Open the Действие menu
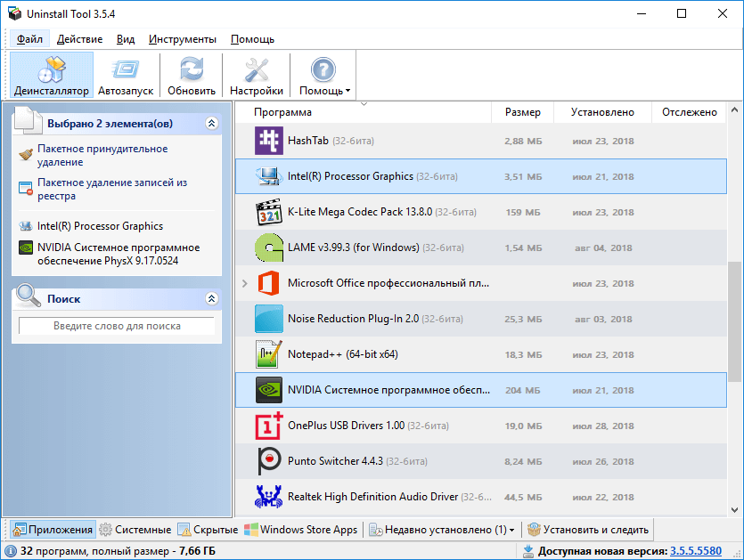 click(x=79, y=39)
